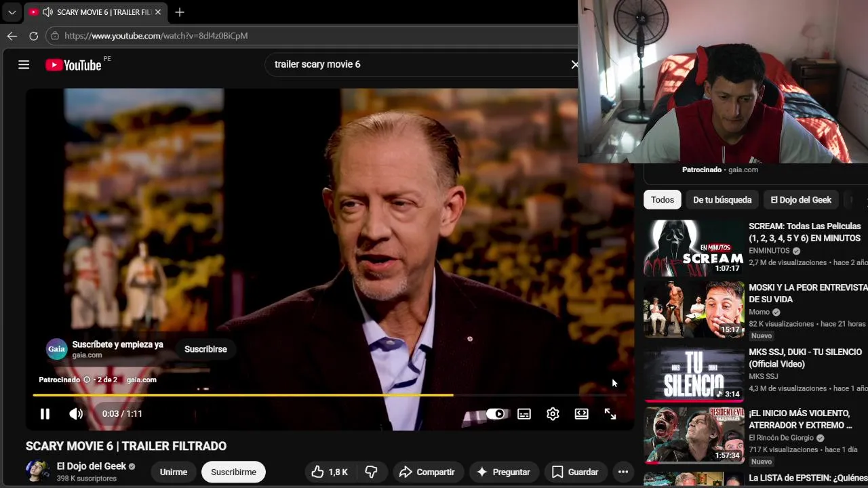Image resolution: width=868 pixels, height=488 pixels.
Task: Pause the video playback
Action: (45, 413)
